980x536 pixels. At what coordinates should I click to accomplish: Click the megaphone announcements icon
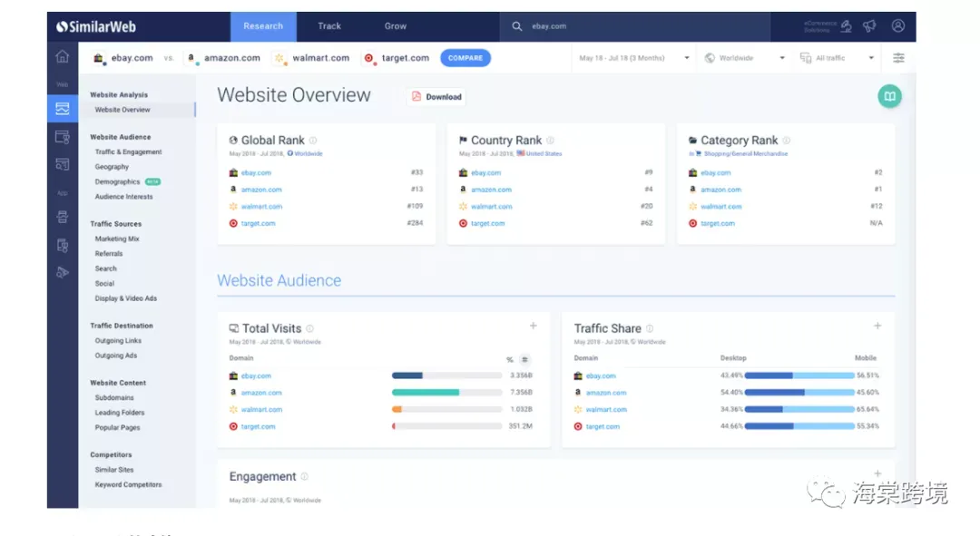click(x=869, y=26)
